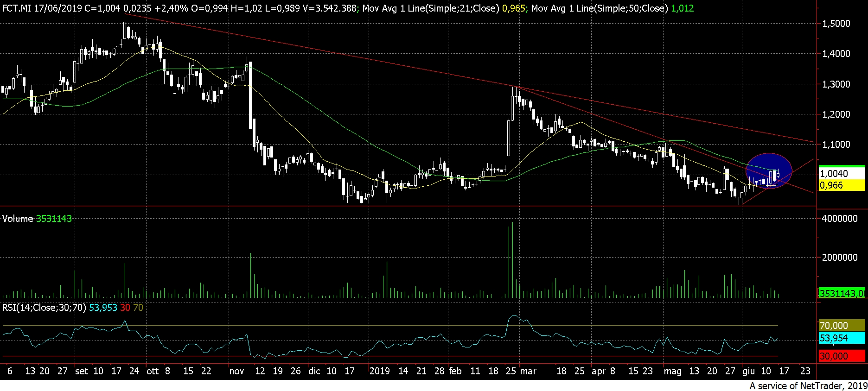Screen dimensions: 868x391
Task: Click the +2,40% change value
Action: [x=172, y=8]
